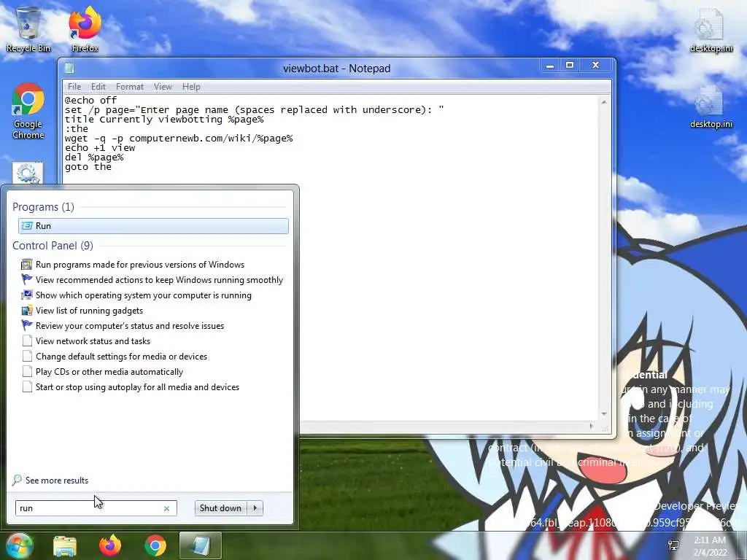Viewport: 747px width, 560px height.
Task: Click the Notepad title bar icon
Action: tap(69, 68)
